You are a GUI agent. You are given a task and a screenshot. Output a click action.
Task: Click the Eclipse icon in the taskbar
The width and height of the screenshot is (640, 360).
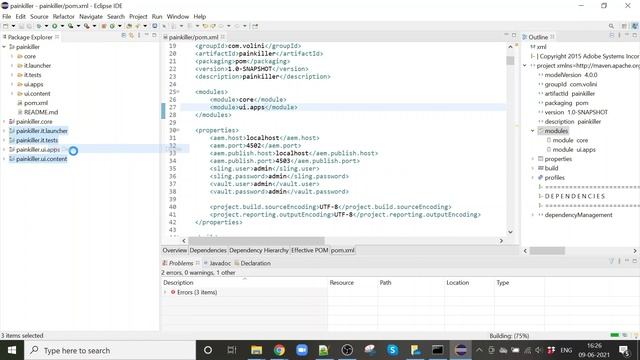pyautogui.click(x=461, y=350)
